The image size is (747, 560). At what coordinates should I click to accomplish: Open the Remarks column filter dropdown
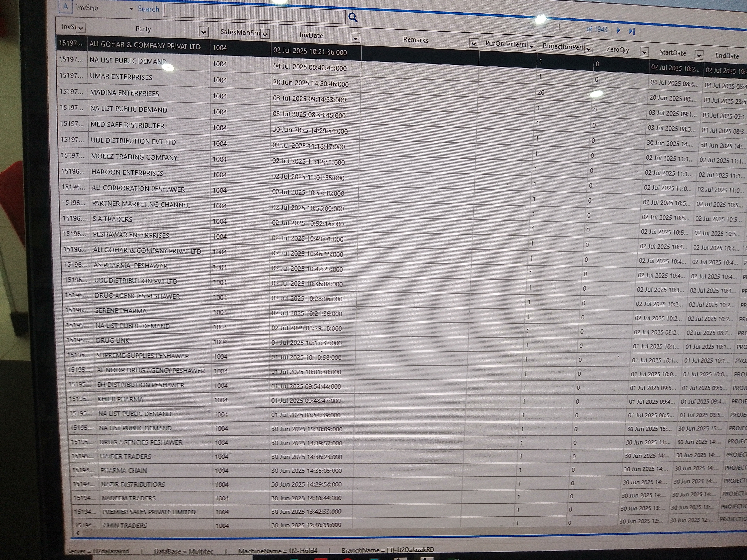coord(474,44)
